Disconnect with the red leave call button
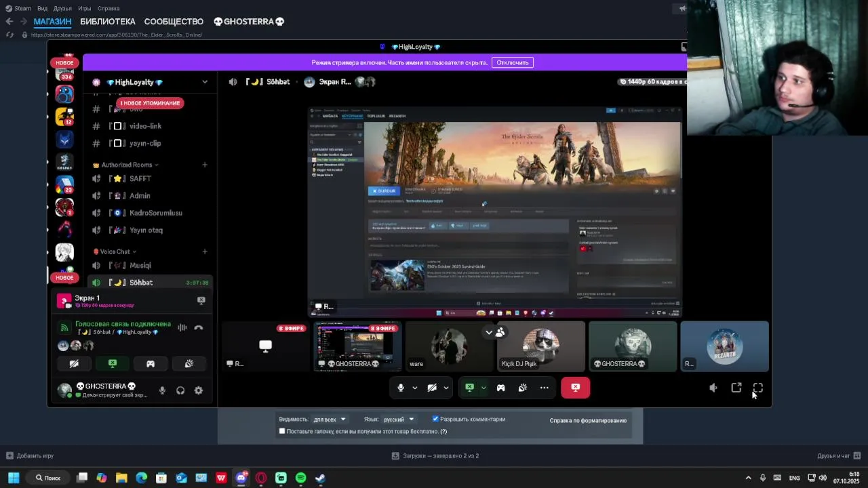868x488 pixels. 575,388
